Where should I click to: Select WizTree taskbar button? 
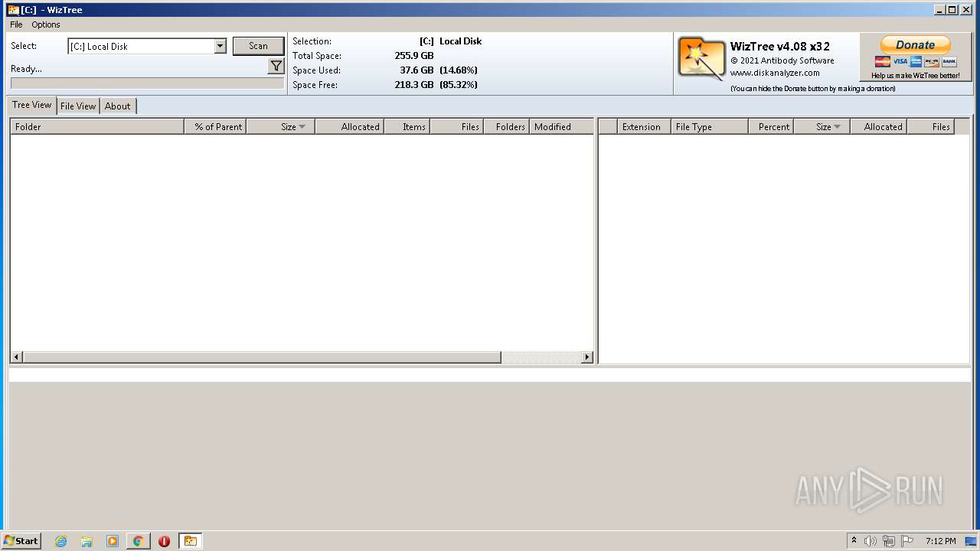[x=190, y=541]
